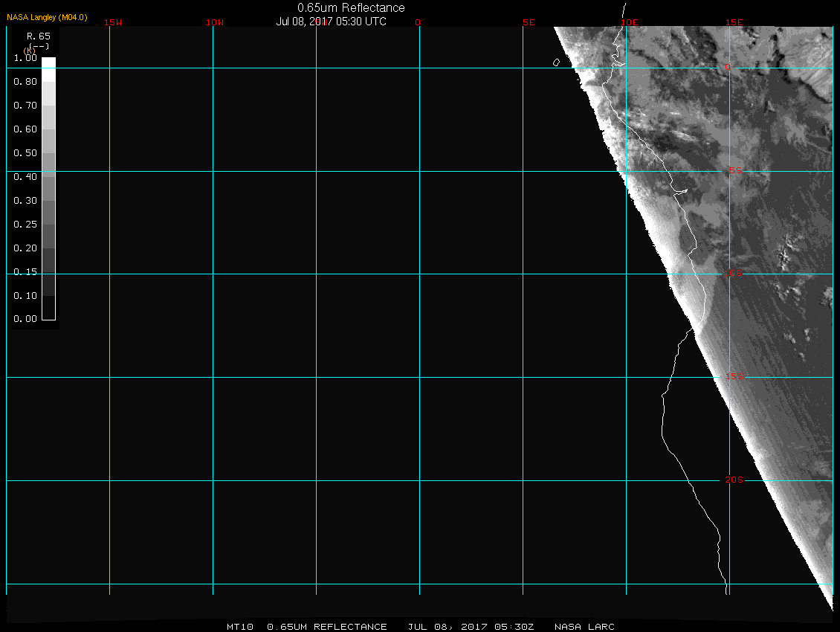Click the '0.65um Reflectance' title text

(x=351, y=7)
